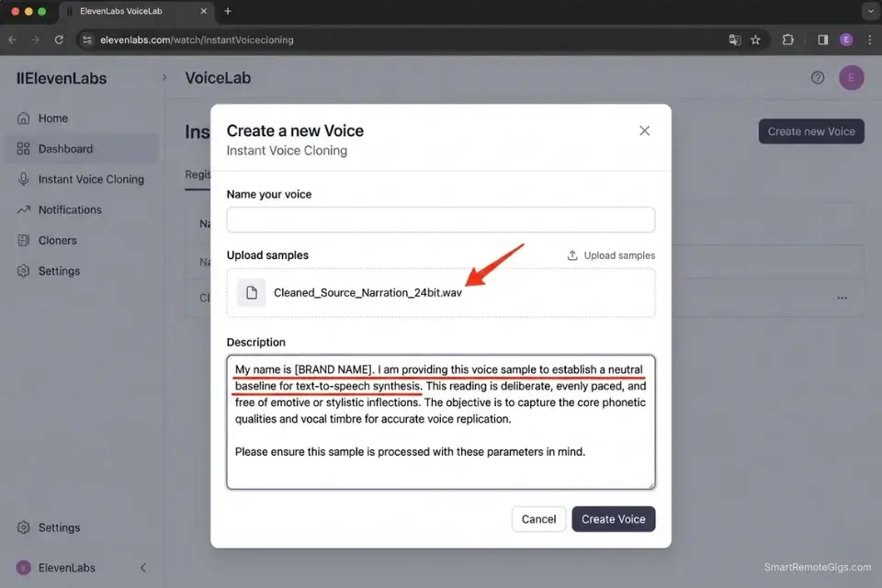Click inside the Description text area
Viewport: 882px width, 588px height.
click(440, 422)
